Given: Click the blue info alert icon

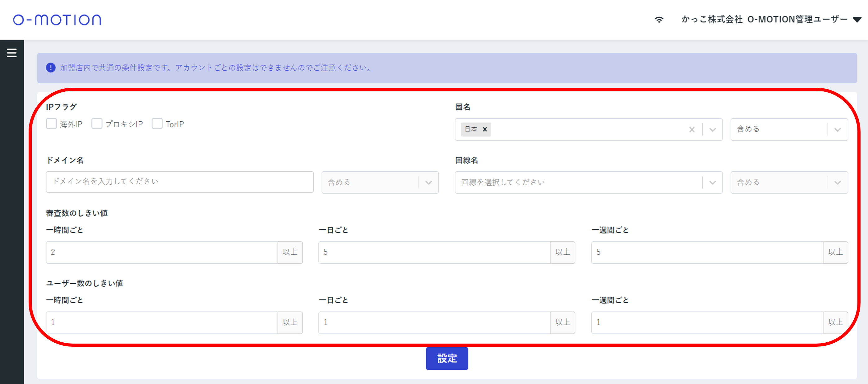Looking at the screenshot, I should pos(51,68).
